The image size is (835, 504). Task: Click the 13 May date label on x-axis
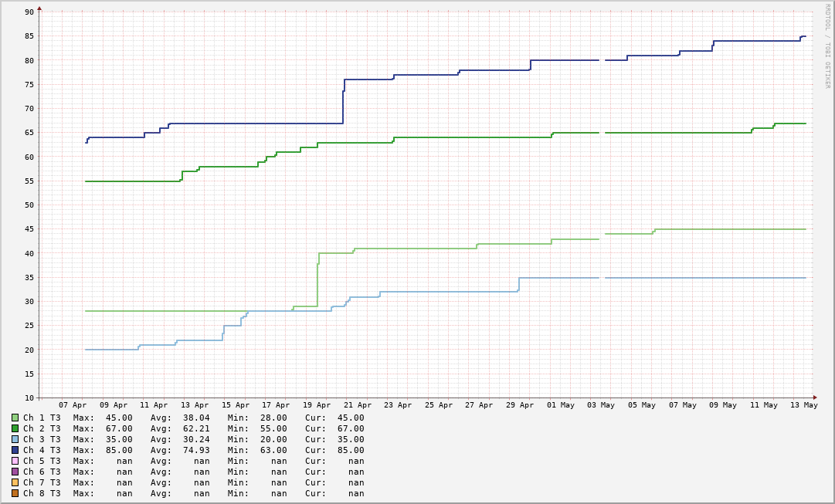coord(804,405)
